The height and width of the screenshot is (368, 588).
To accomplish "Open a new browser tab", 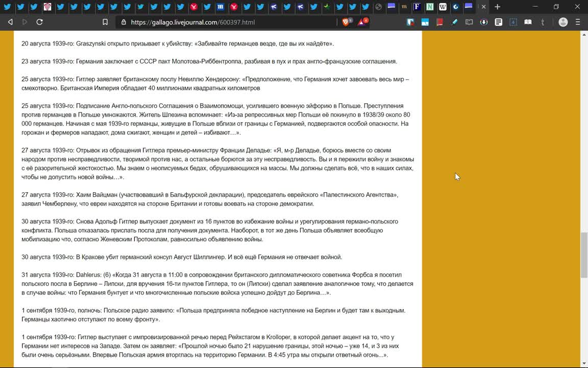I will pos(497,7).
